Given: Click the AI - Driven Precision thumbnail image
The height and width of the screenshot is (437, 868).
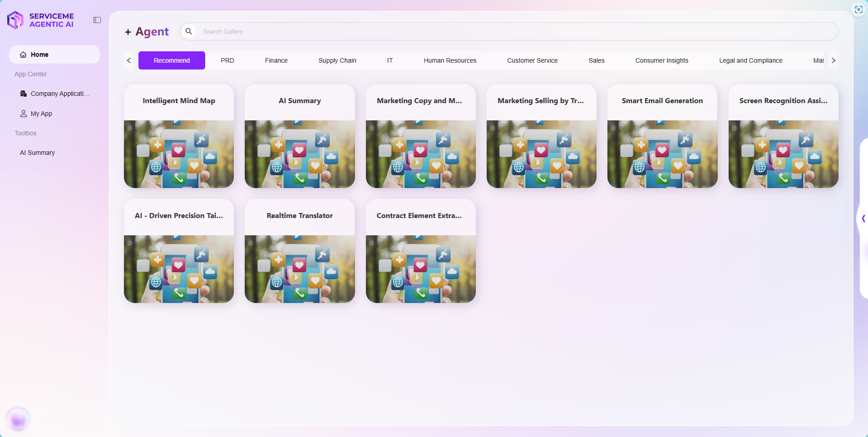Looking at the screenshot, I should pyautogui.click(x=179, y=269).
